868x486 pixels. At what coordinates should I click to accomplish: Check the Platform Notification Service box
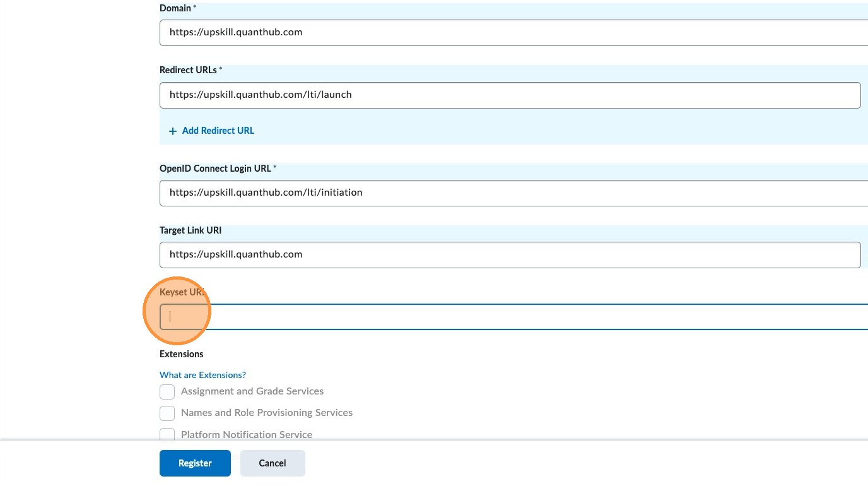pyautogui.click(x=167, y=434)
